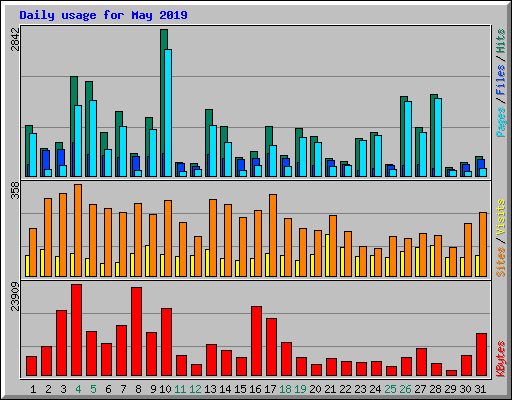512x400 pixels.
Task: Click the cyan Pages bar for day 28
Action: click(438, 137)
